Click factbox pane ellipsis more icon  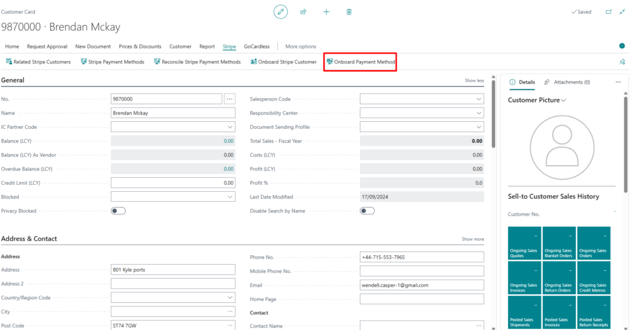[618, 82]
